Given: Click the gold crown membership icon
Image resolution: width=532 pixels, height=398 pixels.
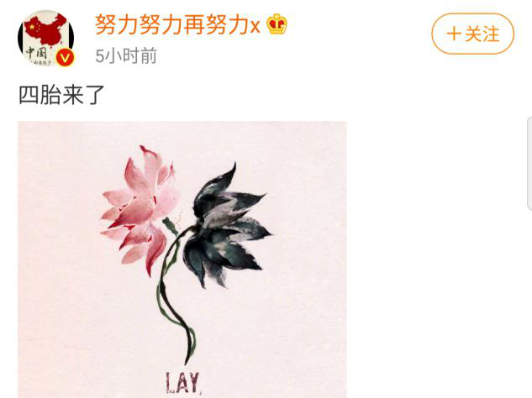Looking at the screenshot, I should pos(277,24).
